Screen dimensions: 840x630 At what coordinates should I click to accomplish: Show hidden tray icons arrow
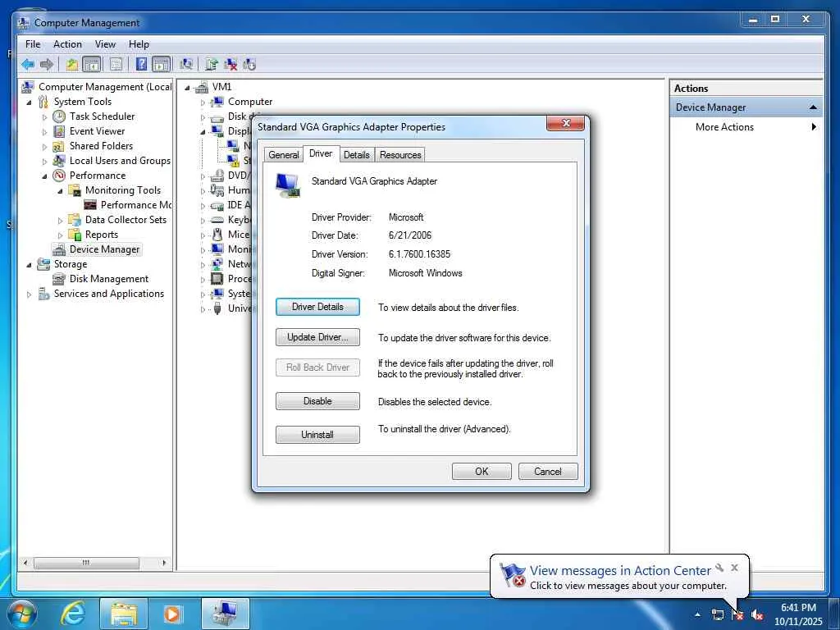pyautogui.click(x=697, y=614)
